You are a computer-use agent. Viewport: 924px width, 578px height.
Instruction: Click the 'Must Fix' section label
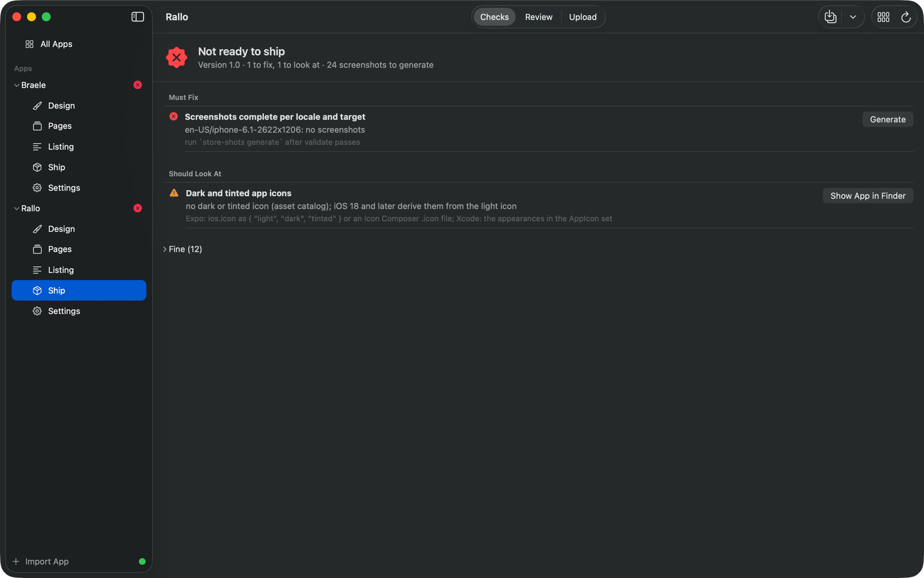pyautogui.click(x=183, y=98)
